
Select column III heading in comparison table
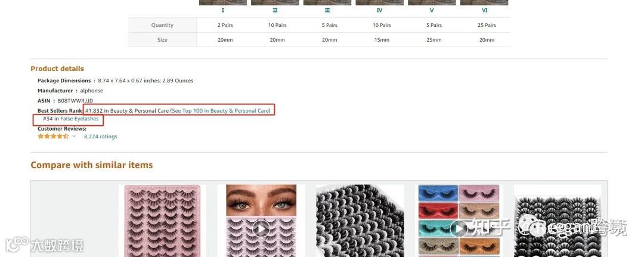click(x=327, y=11)
